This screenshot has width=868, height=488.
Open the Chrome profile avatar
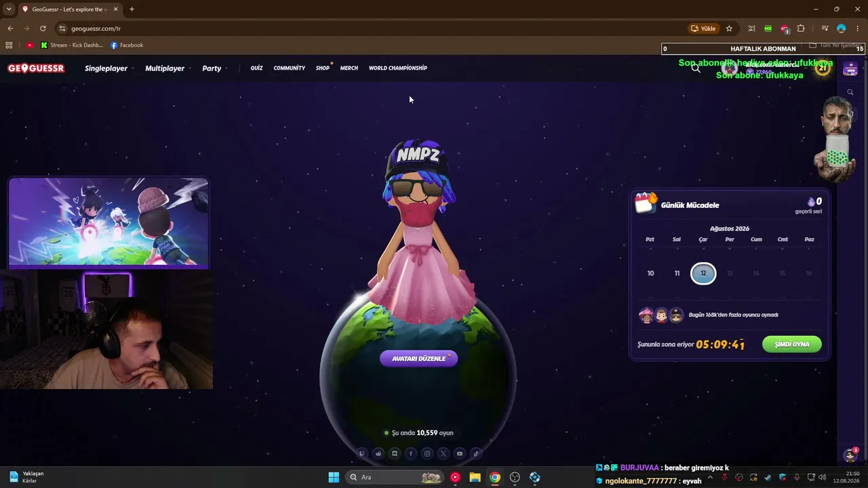pos(842,28)
